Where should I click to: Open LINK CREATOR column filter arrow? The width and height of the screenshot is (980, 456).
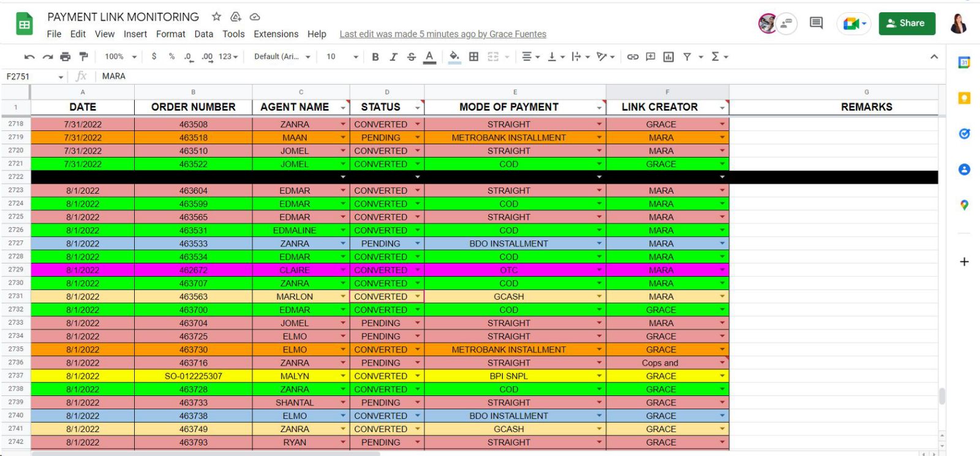pos(722,108)
